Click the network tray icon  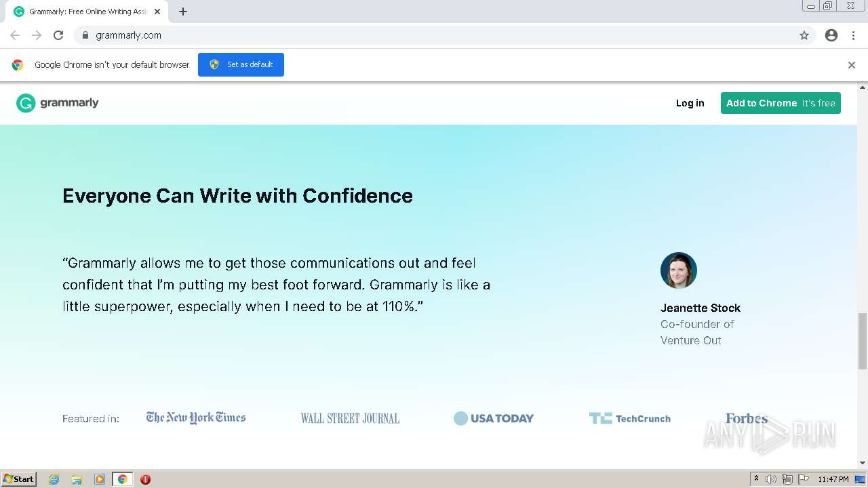tap(787, 479)
